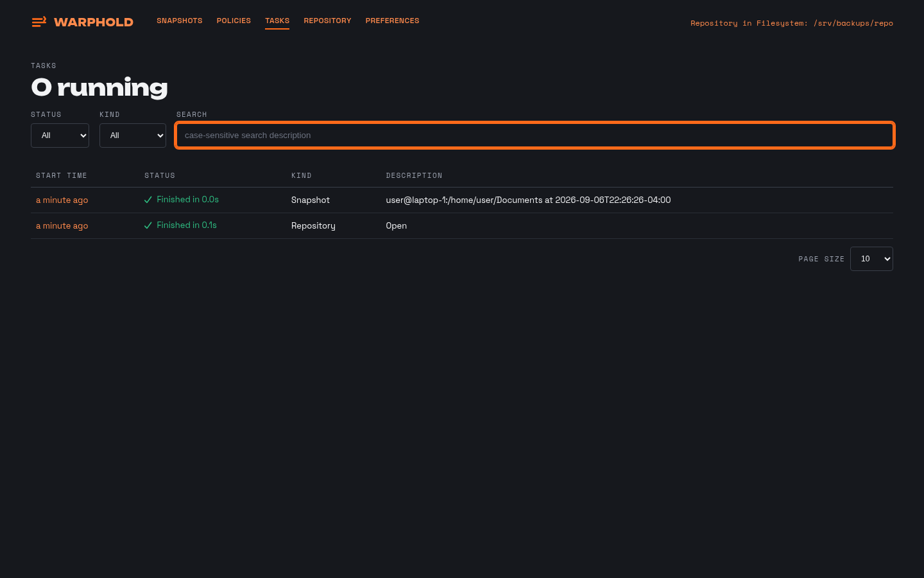Open the Snapshot task's 'a minute ago' link
This screenshot has width=924, height=578.
[62, 200]
